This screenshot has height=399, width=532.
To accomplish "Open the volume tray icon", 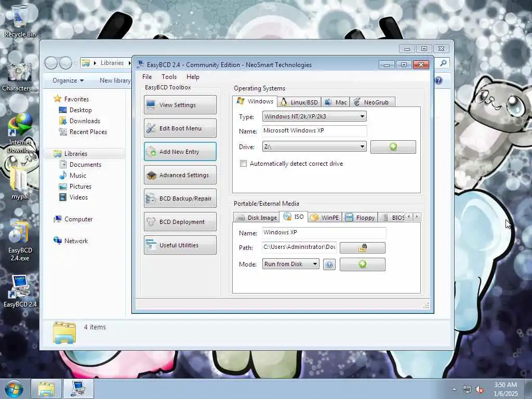I will coord(480,390).
